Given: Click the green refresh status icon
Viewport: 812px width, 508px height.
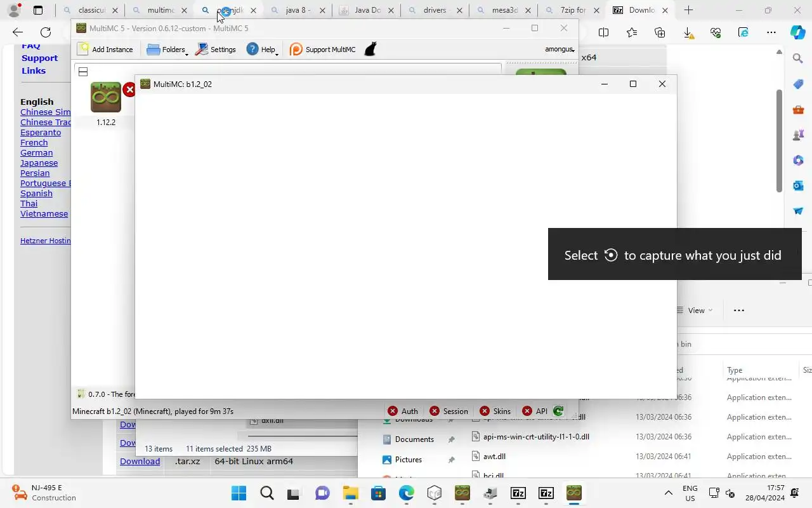Looking at the screenshot, I should pyautogui.click(x=558, y=411).
